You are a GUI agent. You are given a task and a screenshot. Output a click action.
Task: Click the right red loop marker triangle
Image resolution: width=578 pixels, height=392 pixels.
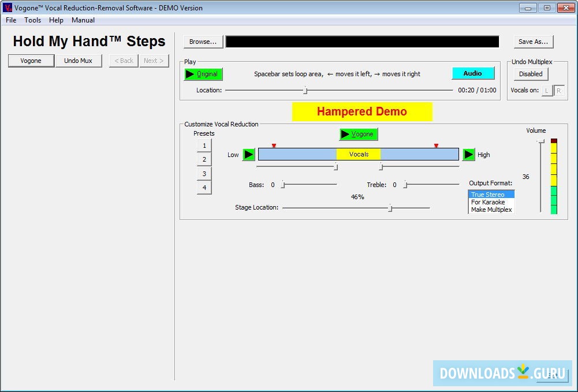[436, 146]
